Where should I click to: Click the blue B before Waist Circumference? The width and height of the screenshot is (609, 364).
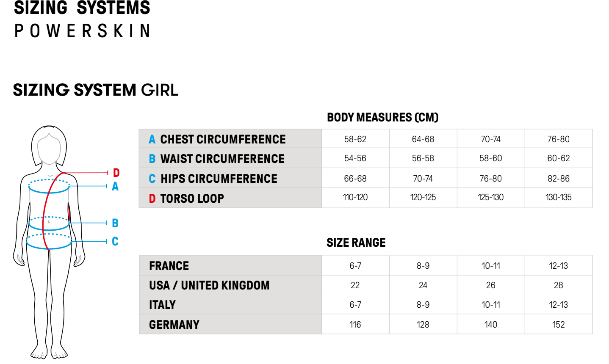click(152, 159)
